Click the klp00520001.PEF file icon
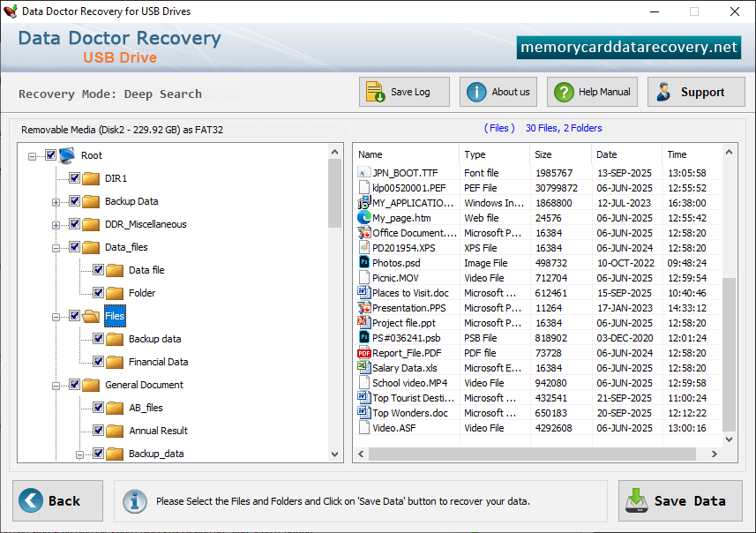Screen dimensions: 756x533 (x=363, y=188)
